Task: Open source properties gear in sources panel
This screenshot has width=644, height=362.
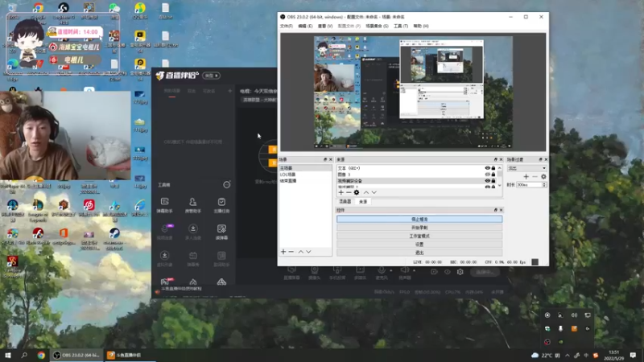Action: [357, 192]
